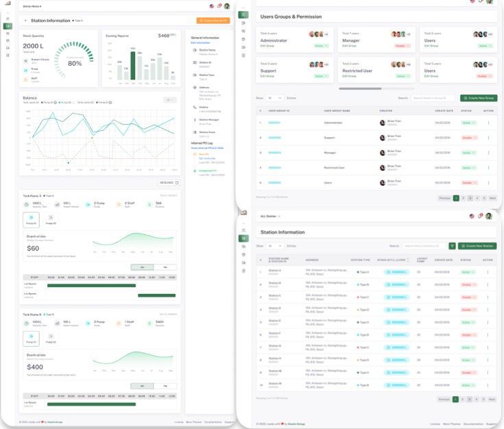Select the US flag language icon in station detail header
Screen dimensions: 504x429
(x=212, y=6)
